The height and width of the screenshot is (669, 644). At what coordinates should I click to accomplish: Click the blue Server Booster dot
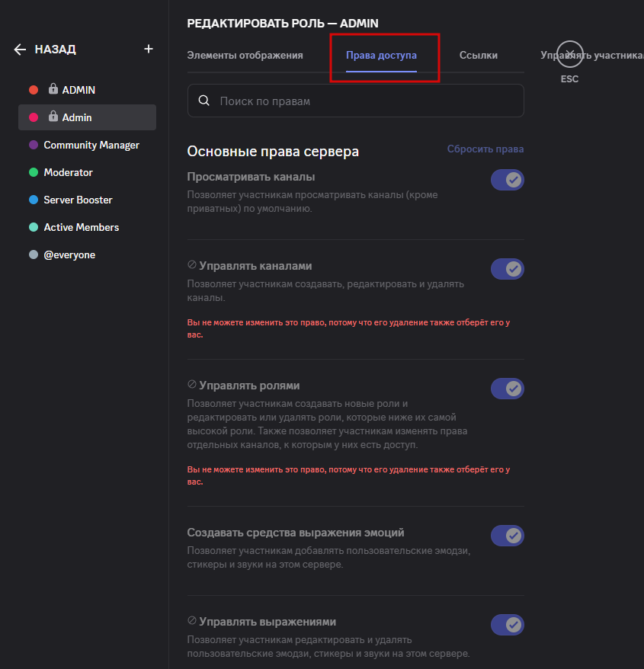(34, 200)
